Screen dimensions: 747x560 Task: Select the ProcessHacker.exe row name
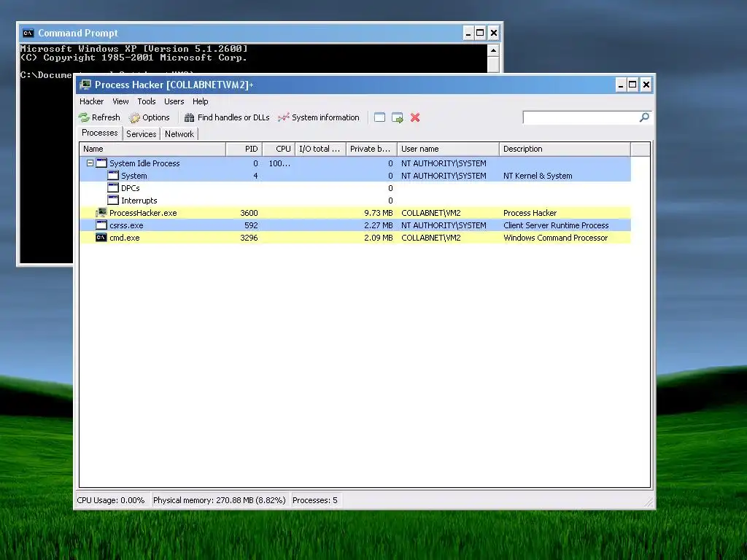[143, 213]
